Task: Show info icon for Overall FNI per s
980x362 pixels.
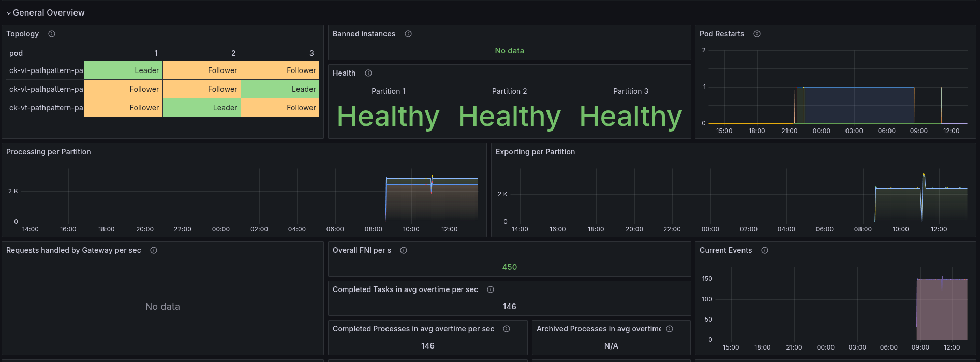Action: point(404,250)
